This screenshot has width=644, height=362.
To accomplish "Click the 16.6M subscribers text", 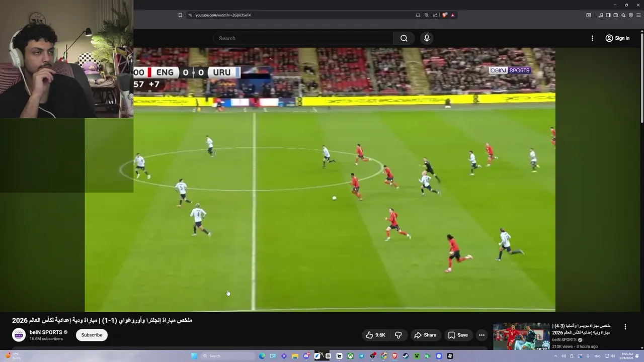I will pyautogui.click(x=46, y=339).
